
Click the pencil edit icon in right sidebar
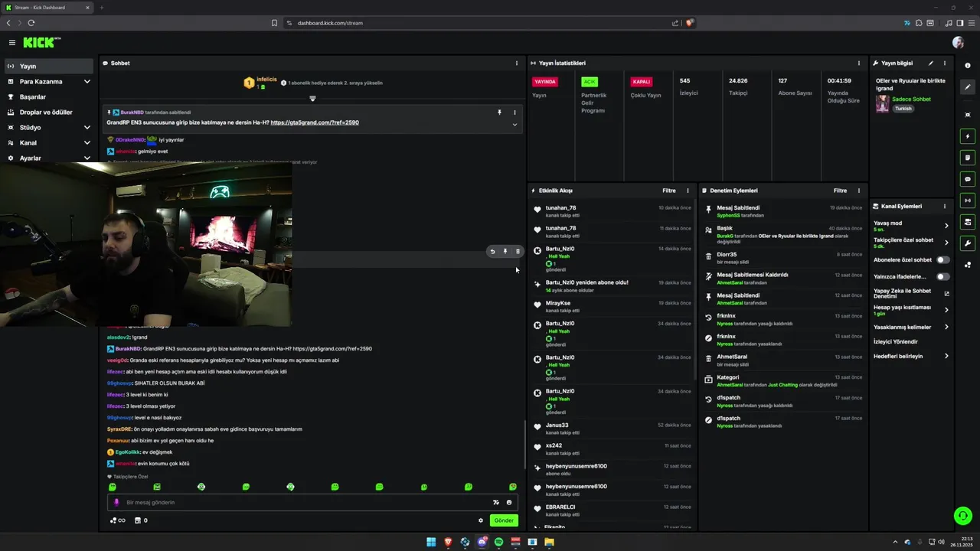(x=968, y=86)
